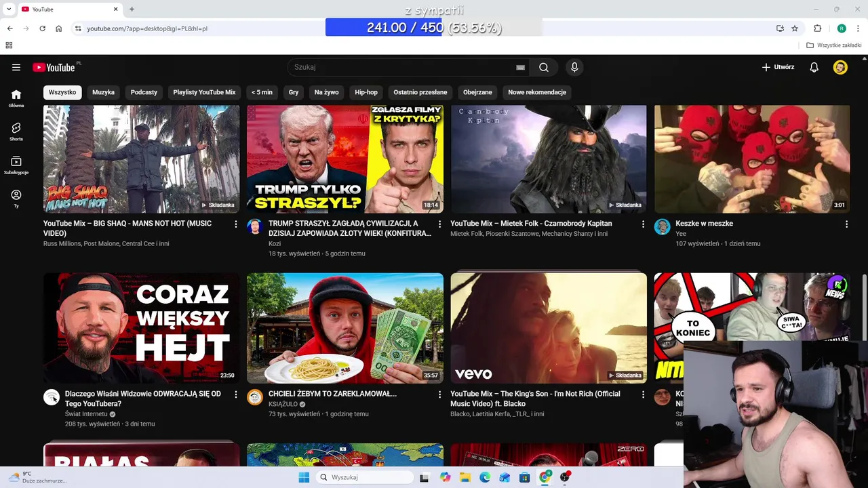Open Kozi channel avatar
868x488 pixels.
point(255,227)
